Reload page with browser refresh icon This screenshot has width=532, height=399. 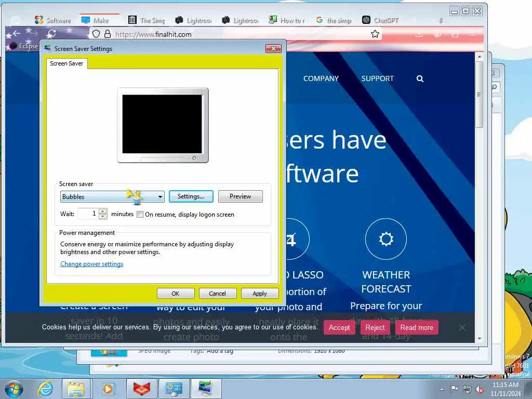click(51, 34)
